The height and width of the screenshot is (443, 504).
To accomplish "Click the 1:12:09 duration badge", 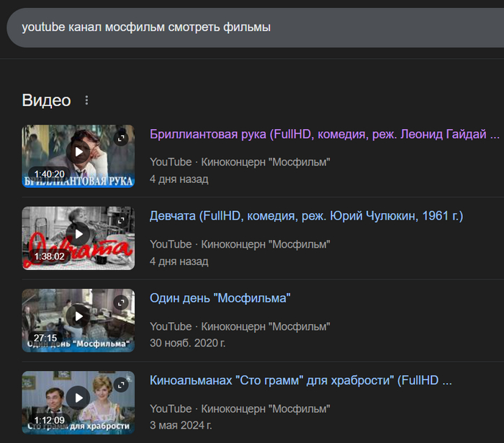I will pyautogui.click(x=49, y=420).
